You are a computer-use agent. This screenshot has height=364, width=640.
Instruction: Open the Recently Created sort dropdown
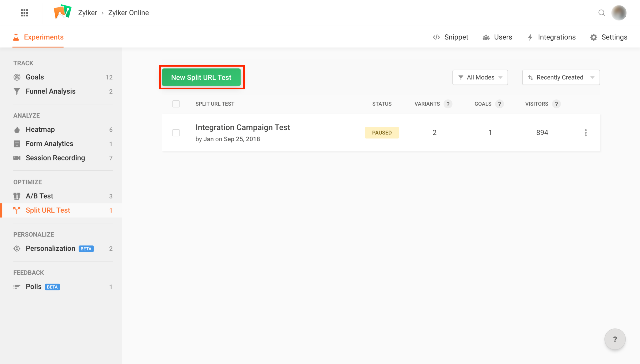[x=560, y=77]
